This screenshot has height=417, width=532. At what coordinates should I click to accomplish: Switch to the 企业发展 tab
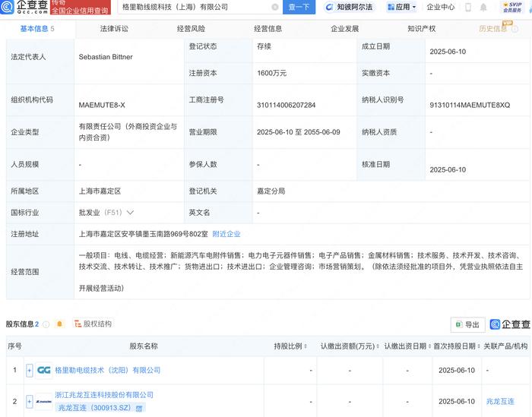click(345, 29)
